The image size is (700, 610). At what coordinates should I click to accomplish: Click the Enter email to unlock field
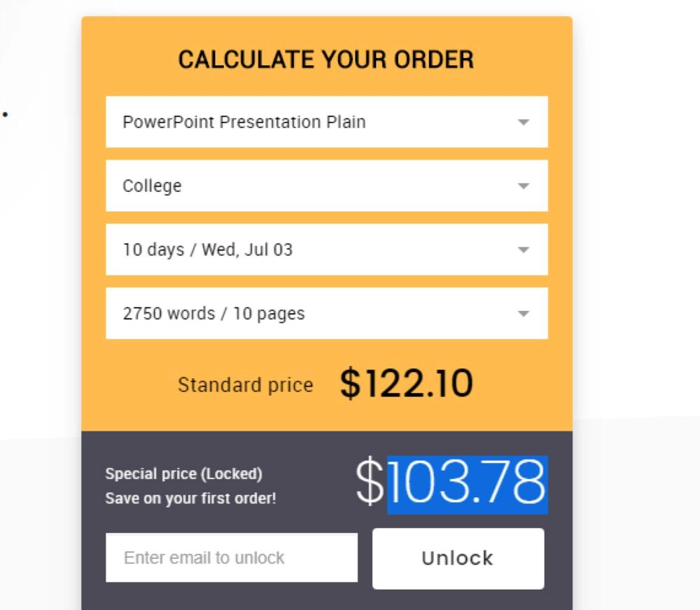tap(231, 557)
